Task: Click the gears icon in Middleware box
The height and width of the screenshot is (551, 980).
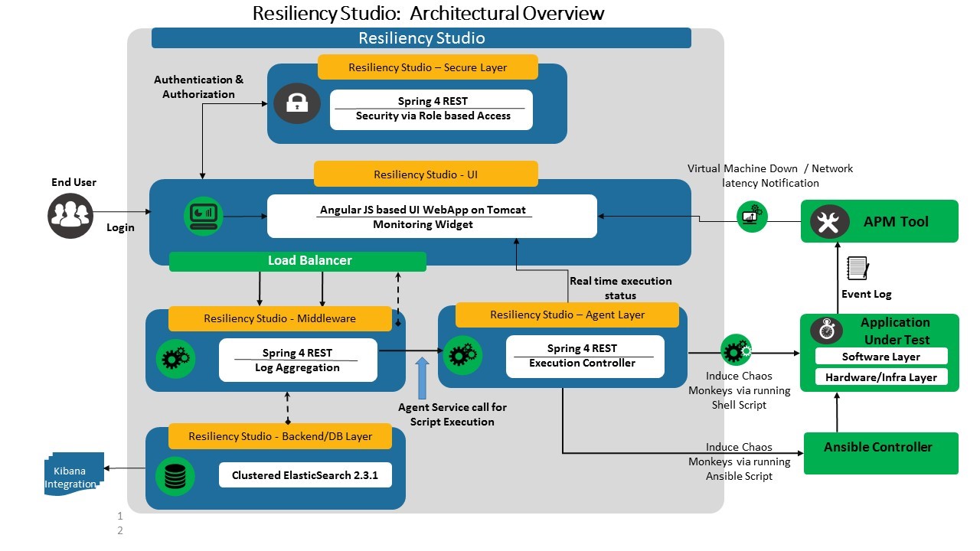Action: (x=175, y=358)
